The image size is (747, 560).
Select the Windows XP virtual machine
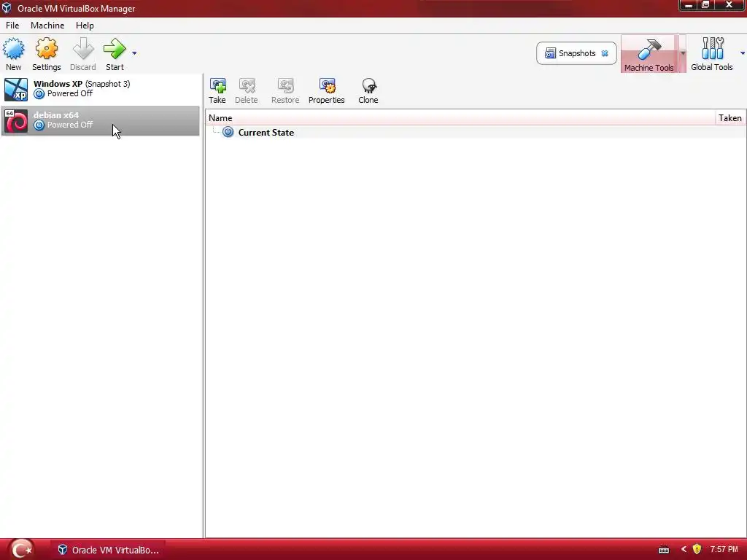(101, 90)
